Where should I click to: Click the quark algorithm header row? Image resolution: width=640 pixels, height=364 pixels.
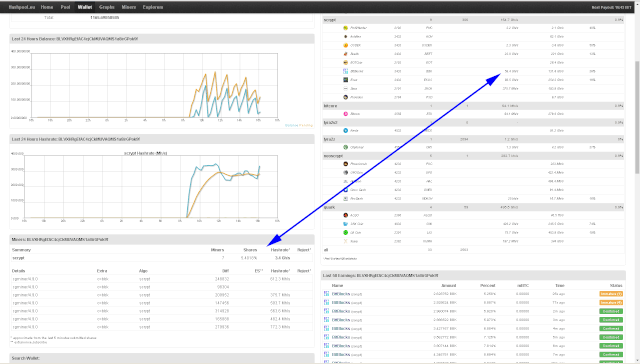473,207
